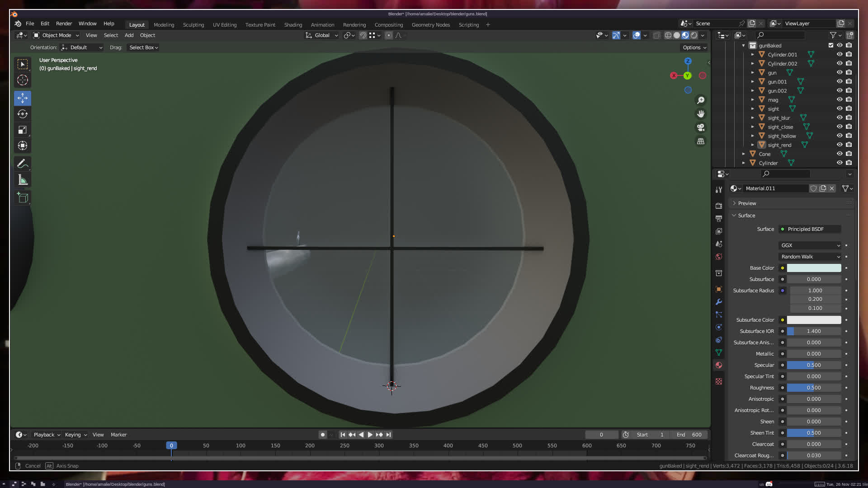Open the Render menu
The width and height of the screenshot is (868, 488).
pos(64,23)
